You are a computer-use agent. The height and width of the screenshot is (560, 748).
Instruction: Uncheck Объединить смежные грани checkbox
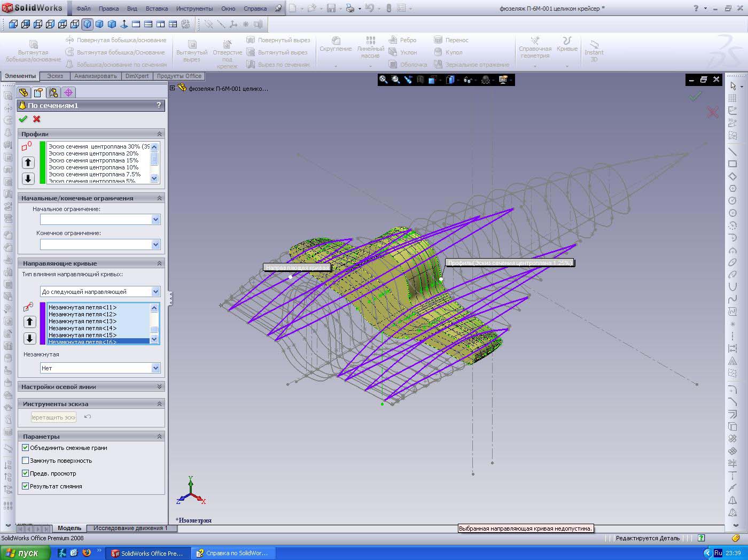(25, 448)
